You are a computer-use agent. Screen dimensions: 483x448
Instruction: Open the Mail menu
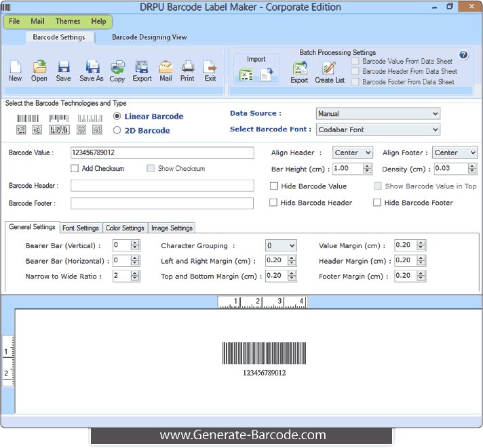(x=37, y=21)
